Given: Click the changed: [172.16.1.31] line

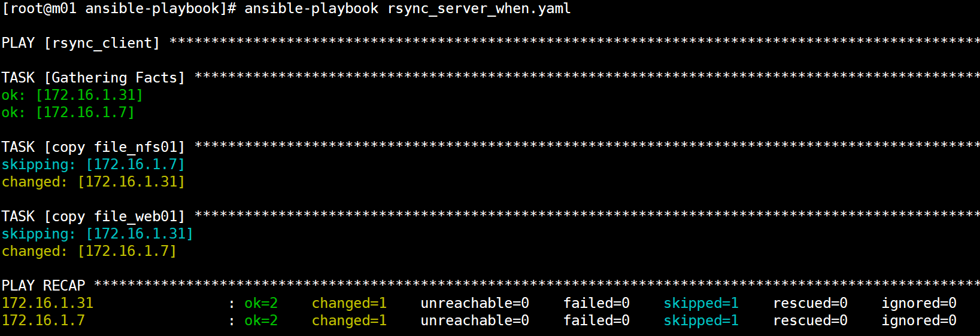Looking at the screenshot, I should [x=93, y=182].
